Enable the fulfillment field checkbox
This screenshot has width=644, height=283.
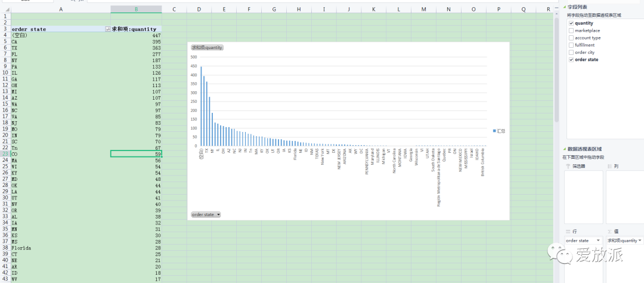coord(571,45)
